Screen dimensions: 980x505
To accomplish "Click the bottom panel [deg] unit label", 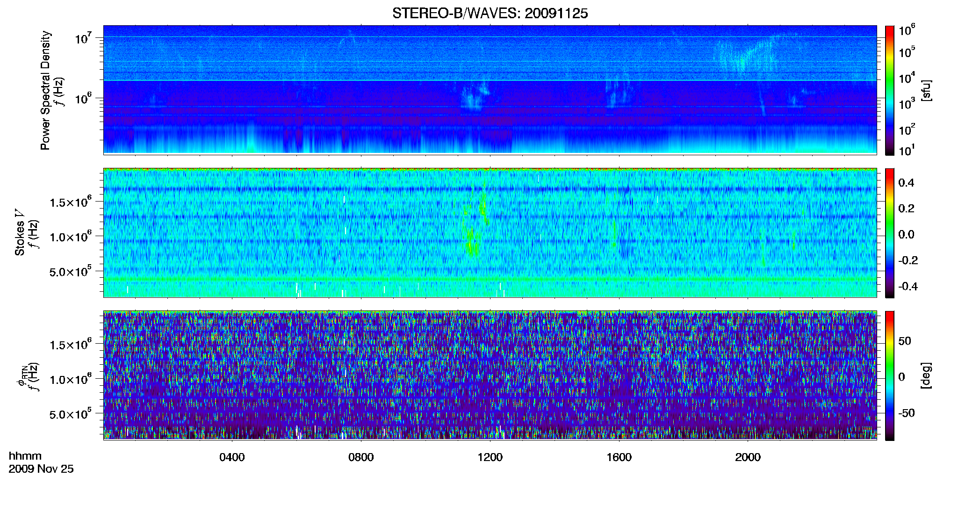I will pos(926,375).
